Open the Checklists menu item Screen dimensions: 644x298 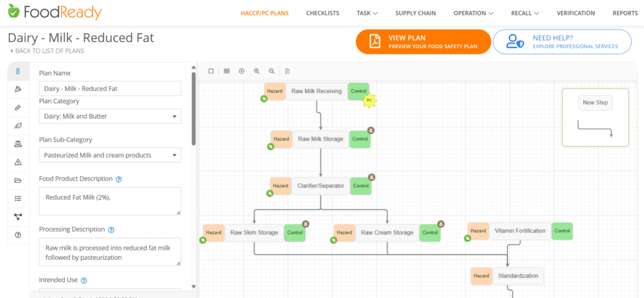323,13
